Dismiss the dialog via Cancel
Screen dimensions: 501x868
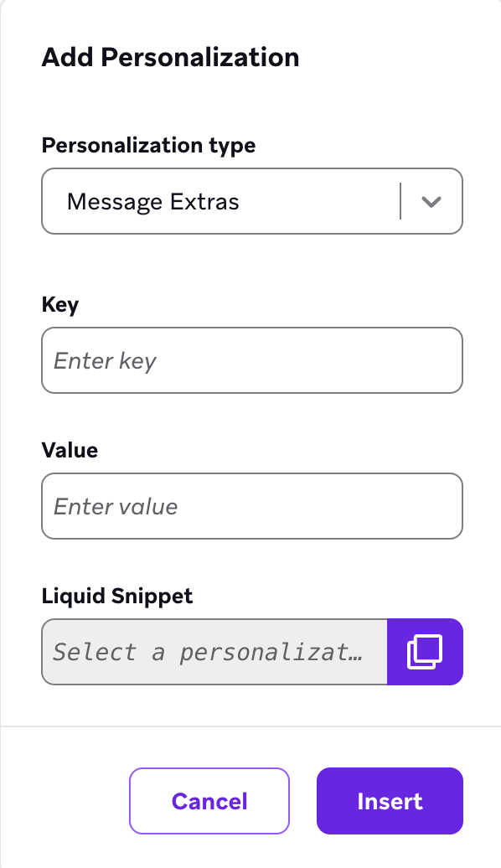209,800
